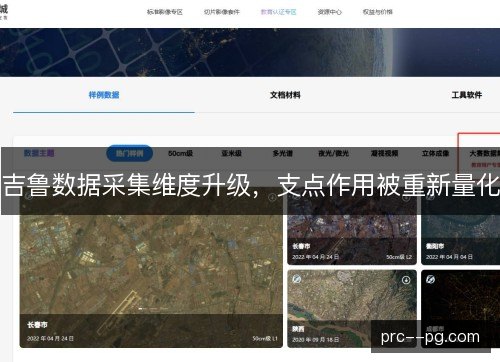Select the 热门样例 filter pill
The width and height of the screenshot is (500, 362).
click(130, 153)
